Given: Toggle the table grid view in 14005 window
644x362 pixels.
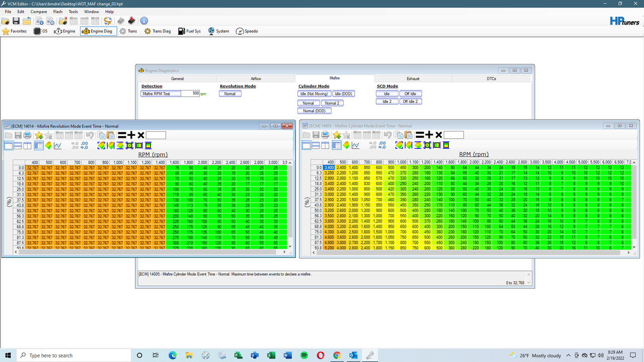Looking at the screenshot, I should click(336, 145).
